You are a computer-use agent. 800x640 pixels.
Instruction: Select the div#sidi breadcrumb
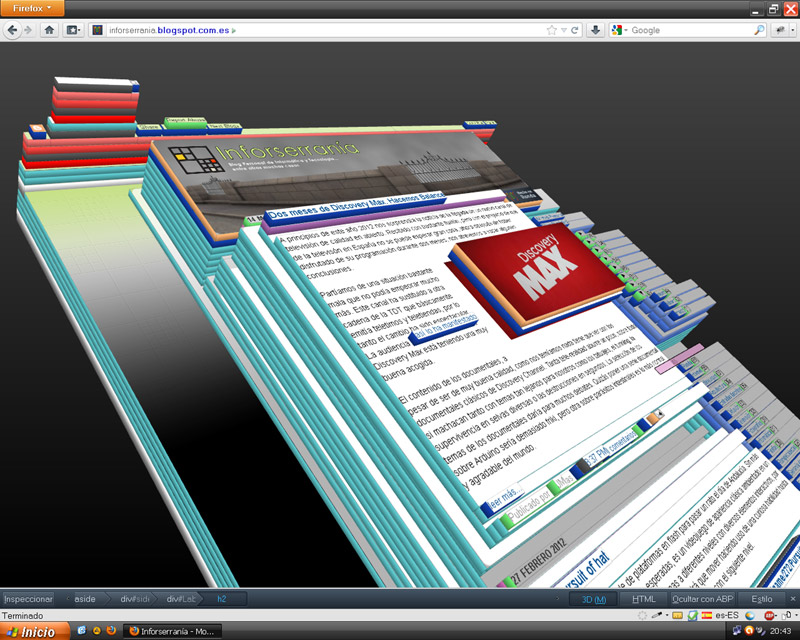tap(134, 599)
